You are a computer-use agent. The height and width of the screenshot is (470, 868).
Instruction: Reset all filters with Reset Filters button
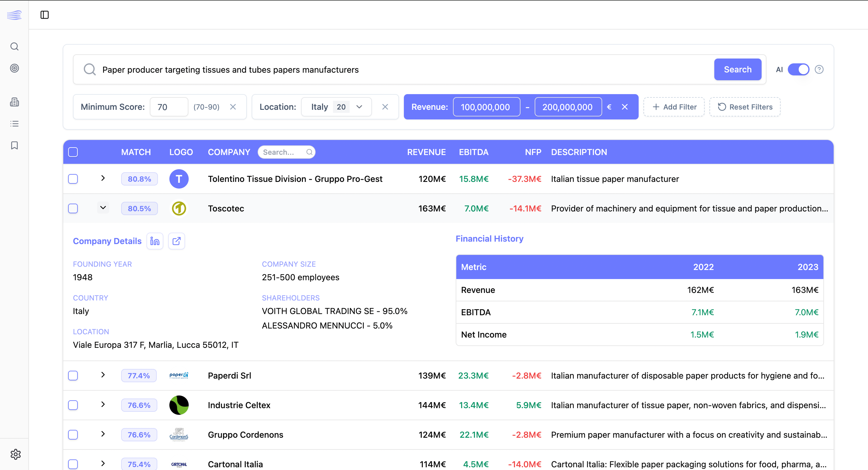pos(745,106)
